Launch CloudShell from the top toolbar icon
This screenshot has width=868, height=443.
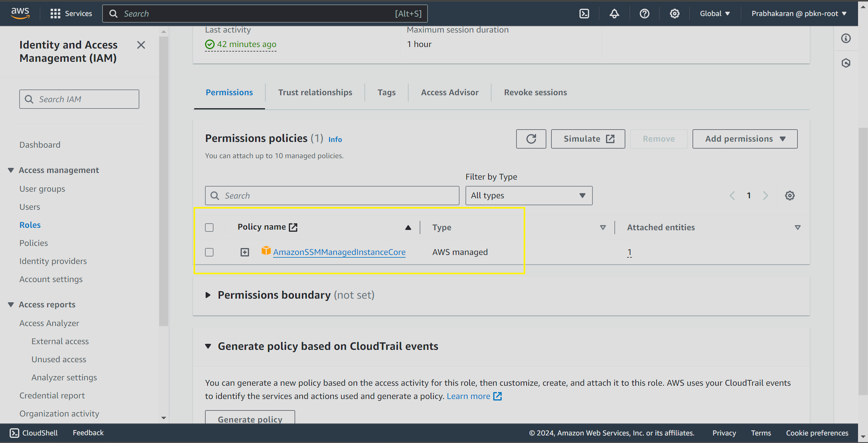click(x=584, y=14)
